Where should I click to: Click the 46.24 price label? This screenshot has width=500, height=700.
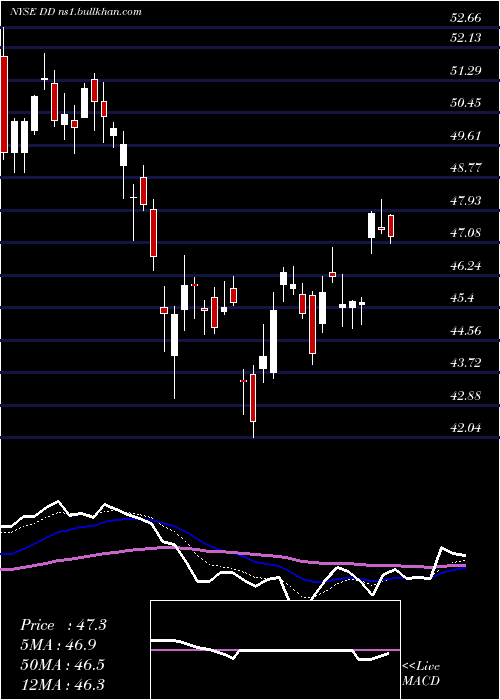466,266
